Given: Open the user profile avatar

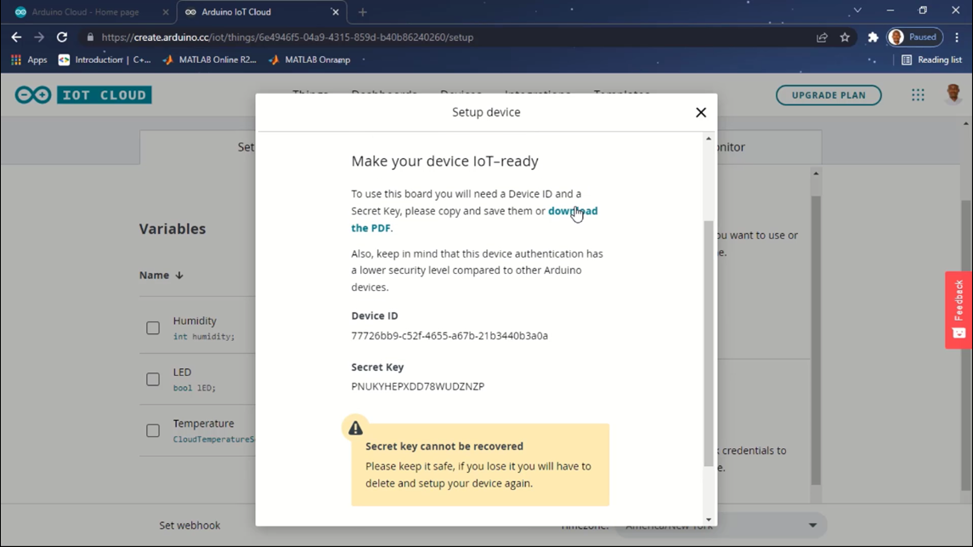Looking at the screenshot, I should (x=953, y=94).
